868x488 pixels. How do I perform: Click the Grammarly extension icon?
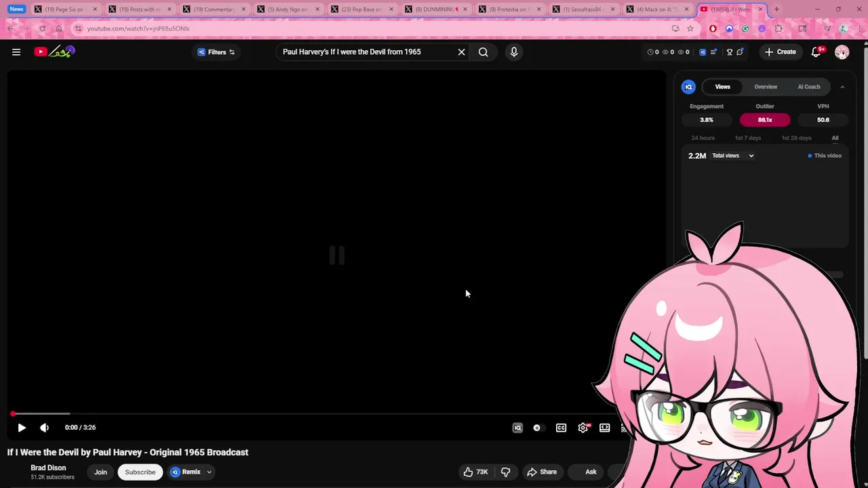pos(745,28)
